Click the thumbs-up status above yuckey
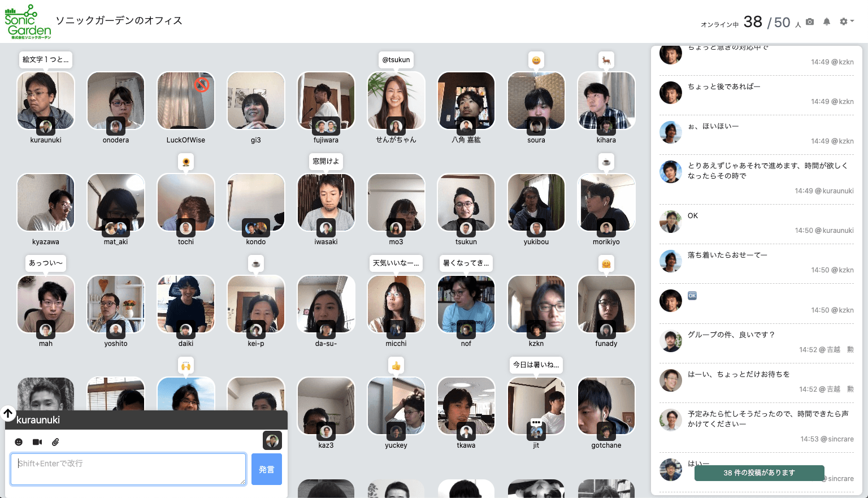Viewport: 868px width, 498px height. tap(396, 366)
